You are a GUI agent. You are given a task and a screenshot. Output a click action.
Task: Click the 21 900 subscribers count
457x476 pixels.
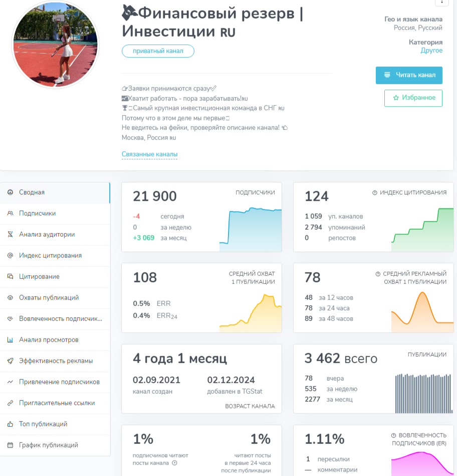click(x=155, y=196)
